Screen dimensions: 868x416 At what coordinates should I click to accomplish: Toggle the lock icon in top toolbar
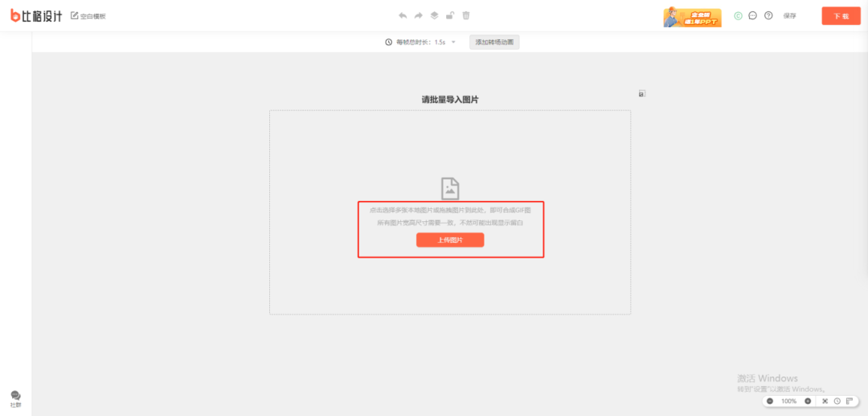[x=450, y=15]
